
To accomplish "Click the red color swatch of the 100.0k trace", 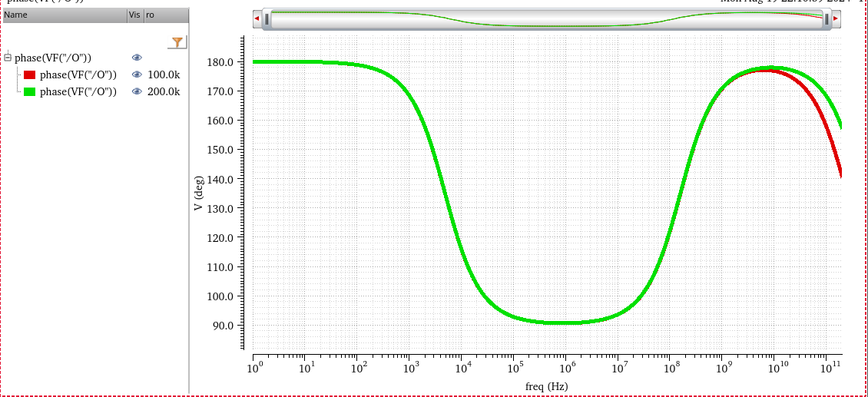I will (30, 74).
